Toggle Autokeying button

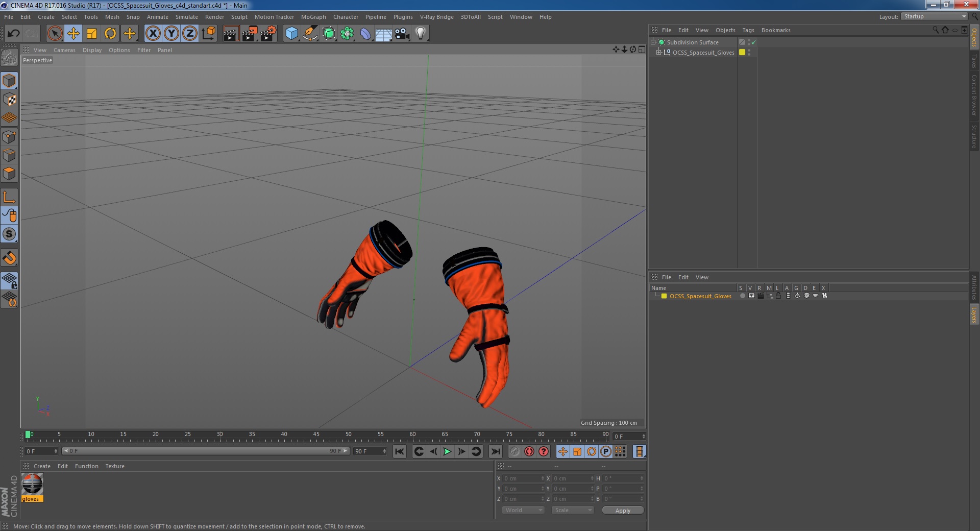point(529,451)
